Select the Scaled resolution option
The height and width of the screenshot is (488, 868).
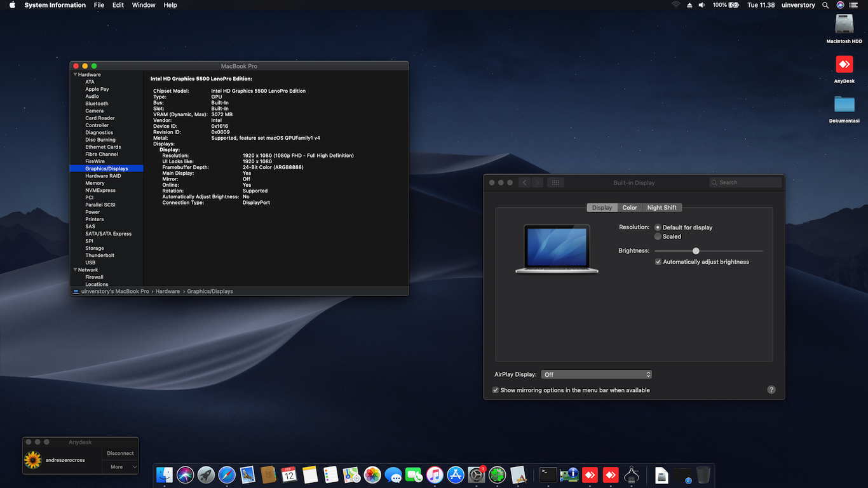click(x=658, y=236)
